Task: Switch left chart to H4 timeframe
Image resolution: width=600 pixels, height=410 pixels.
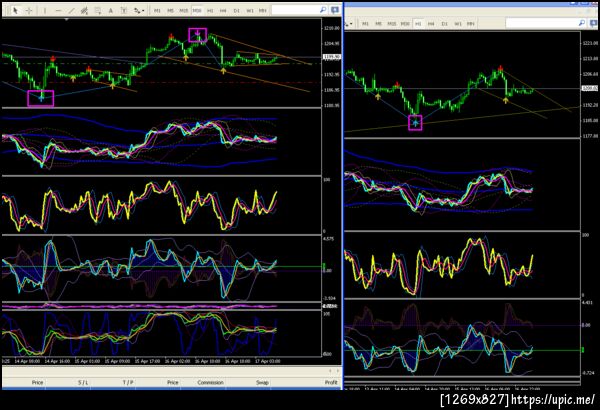Action: click(223, 11)
